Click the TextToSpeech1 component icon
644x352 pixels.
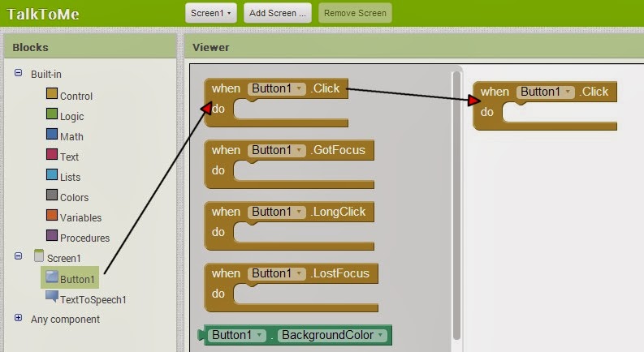(52, 296)
